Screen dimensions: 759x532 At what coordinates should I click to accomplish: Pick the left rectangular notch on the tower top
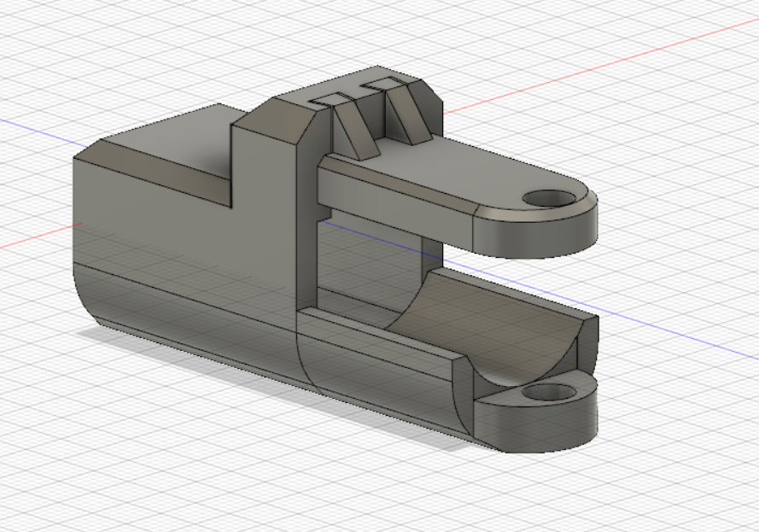(x=331, y=100)
